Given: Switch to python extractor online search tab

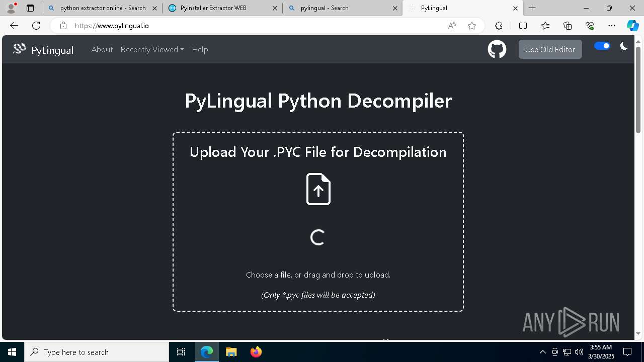Looking at the screenshot, I should [102, 8].
